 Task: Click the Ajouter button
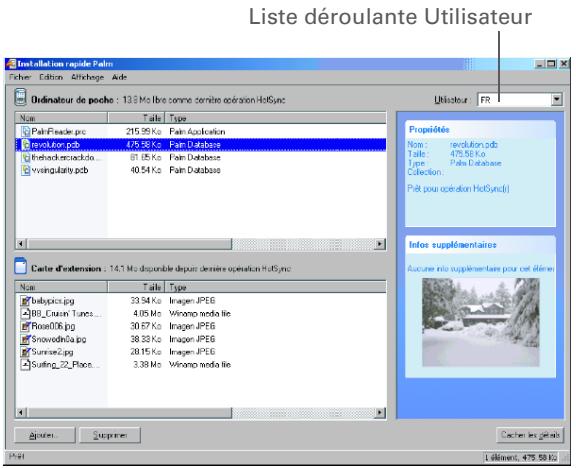(x=44, y=435)
